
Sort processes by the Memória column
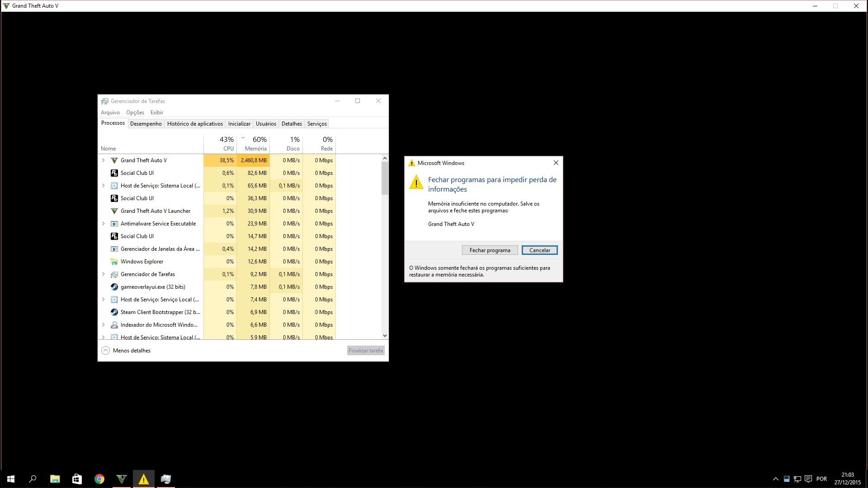tap(253, 144)
